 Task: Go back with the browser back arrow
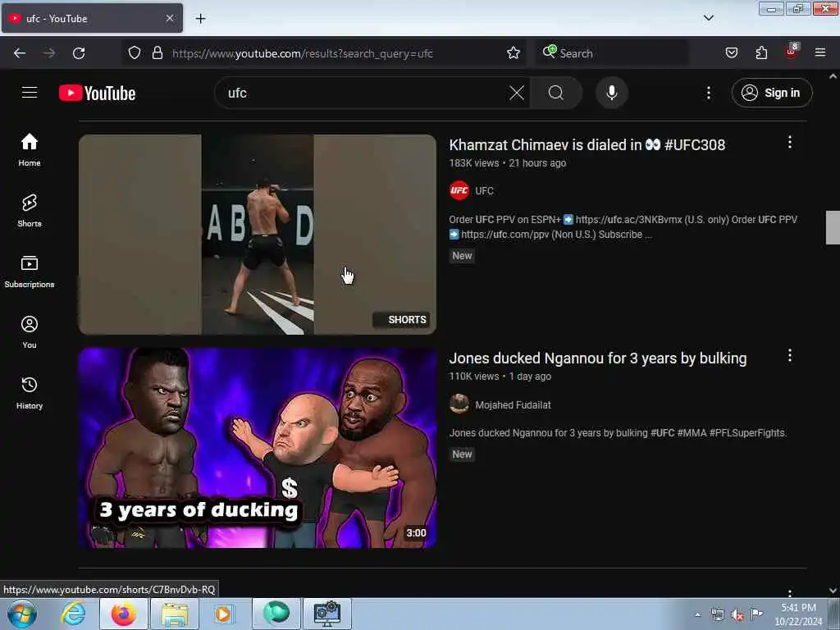(20, 53)
